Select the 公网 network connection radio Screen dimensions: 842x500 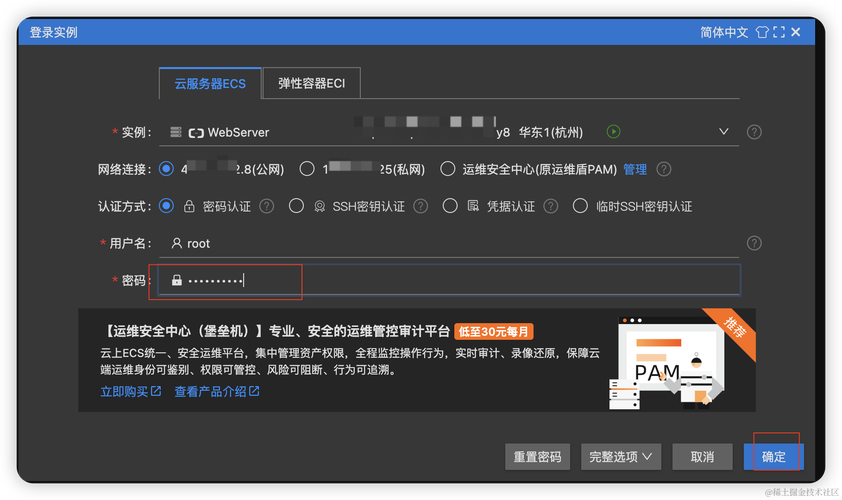[166, 169]
